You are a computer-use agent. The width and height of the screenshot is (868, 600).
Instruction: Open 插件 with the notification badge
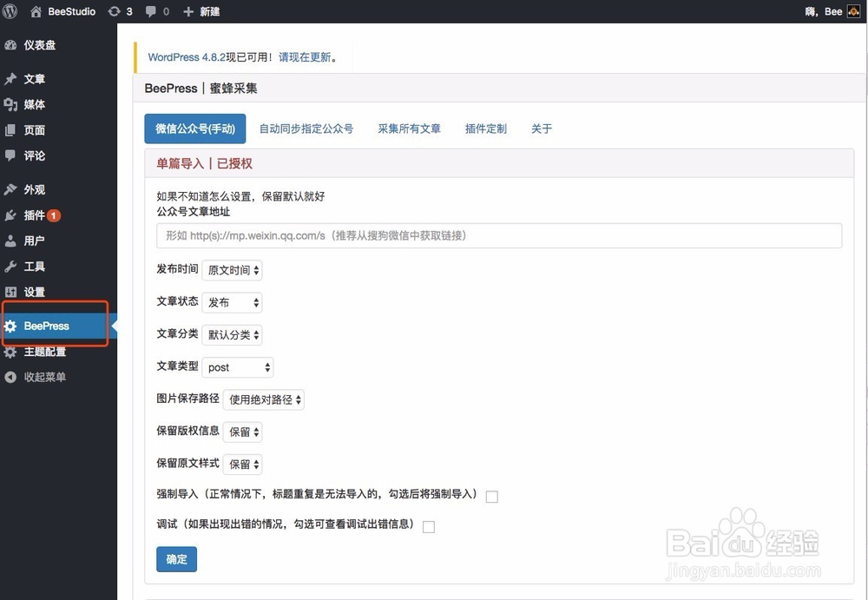[x=11, y=215]
